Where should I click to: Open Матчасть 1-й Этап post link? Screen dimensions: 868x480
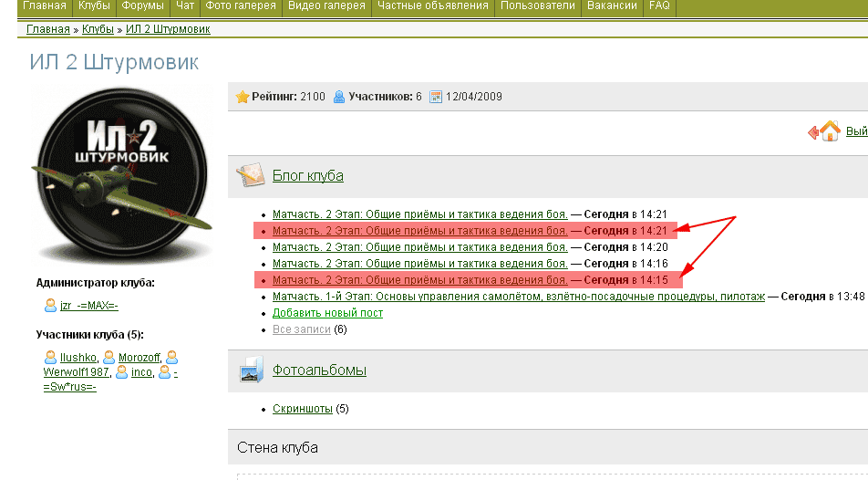pyautogui.click(x=519, y=297)
